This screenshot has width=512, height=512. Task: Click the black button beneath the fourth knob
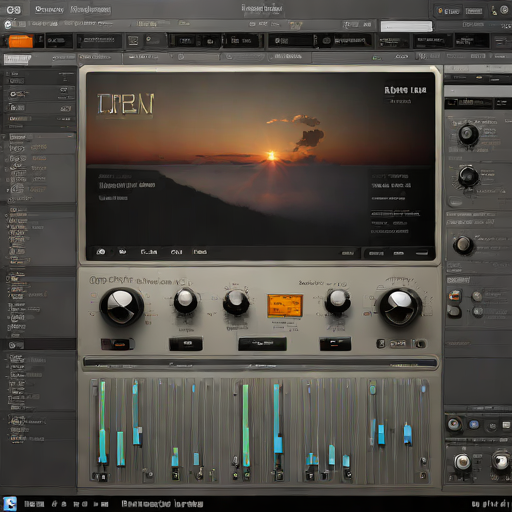tap(335, 344)
